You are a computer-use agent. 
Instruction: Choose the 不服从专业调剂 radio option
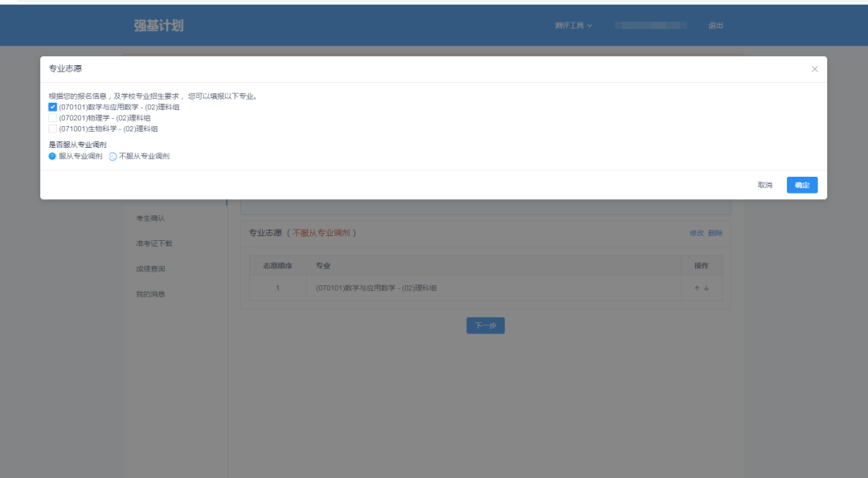pyautogui.click(x=113, y=157)
